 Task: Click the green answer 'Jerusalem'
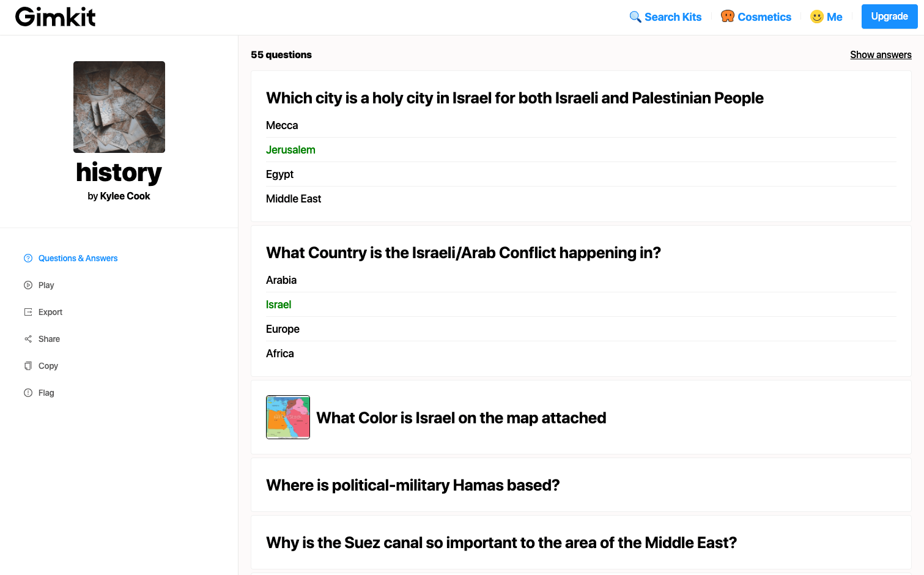tap(290, 150)
